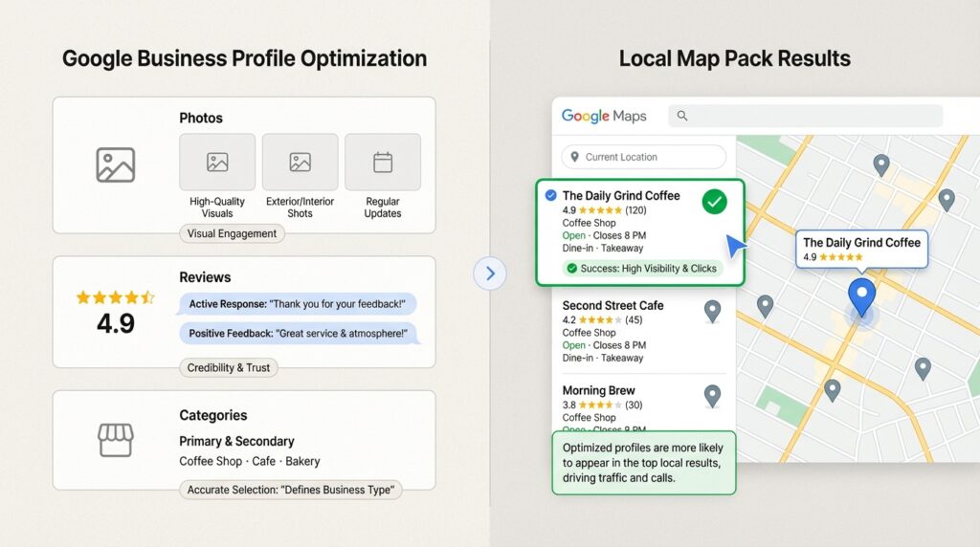This screenshot has height=547, width=980.
Task: Select the High-Quality Visuals image thumbnail
Action: pyautogui.click(x=217, y=163)
